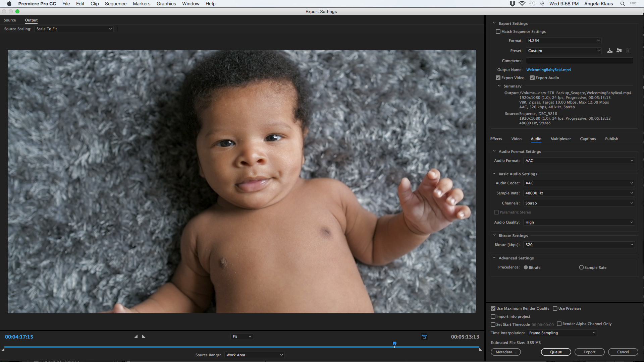Change the Sample Rate 48000 Hz dropdown
644x362 pixels.
579,193
